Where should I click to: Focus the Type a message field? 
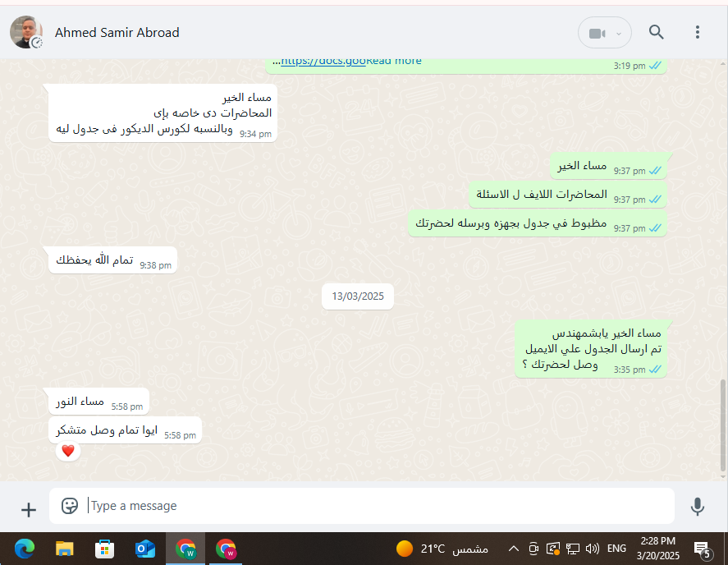pyautogui.click(x=362, y=506)
